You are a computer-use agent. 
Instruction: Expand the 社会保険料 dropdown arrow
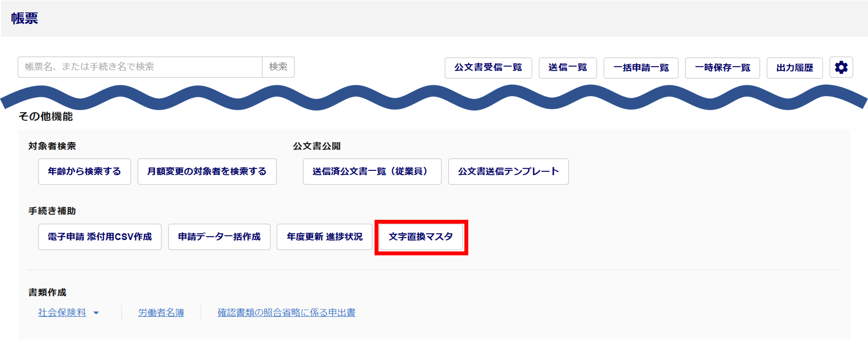pyautogui.click(x=96, y=313)
